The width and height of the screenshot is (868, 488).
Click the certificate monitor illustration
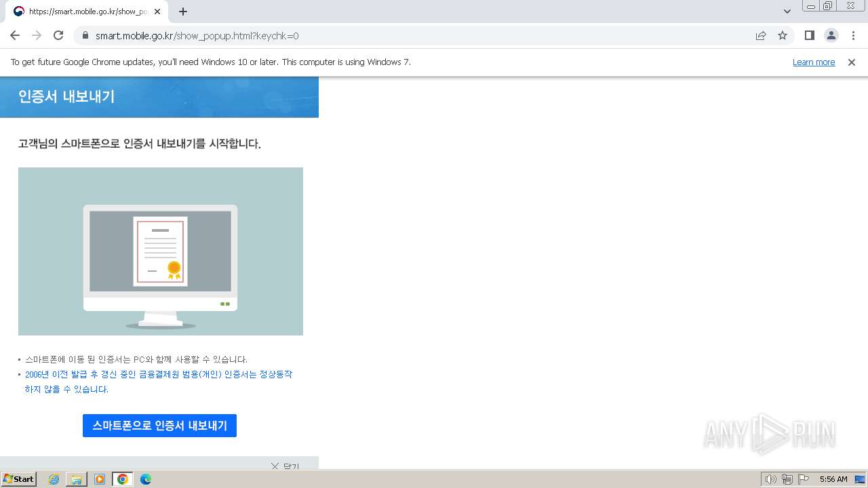tap(161, 251)
